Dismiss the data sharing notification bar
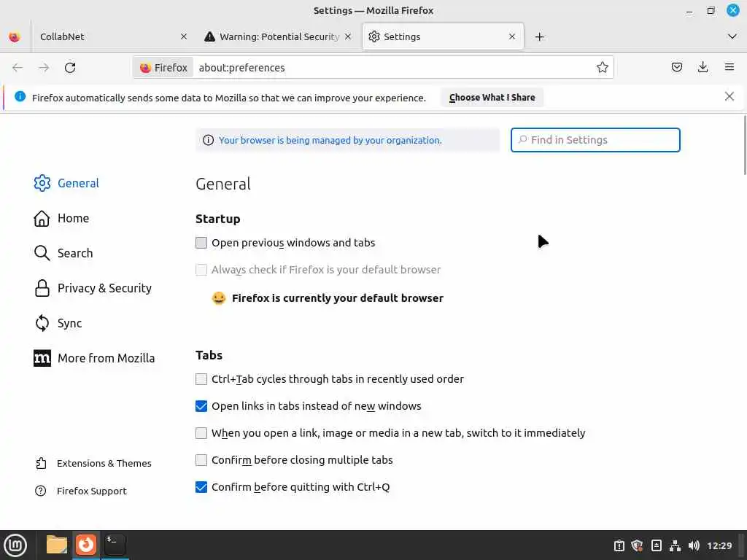This screenshot has width=747, height=560. tap(729, 97)
